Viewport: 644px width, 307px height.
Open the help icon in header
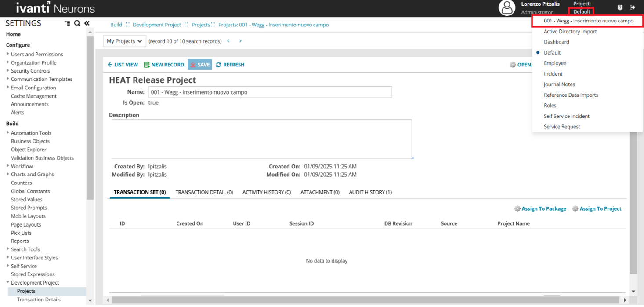620,7
